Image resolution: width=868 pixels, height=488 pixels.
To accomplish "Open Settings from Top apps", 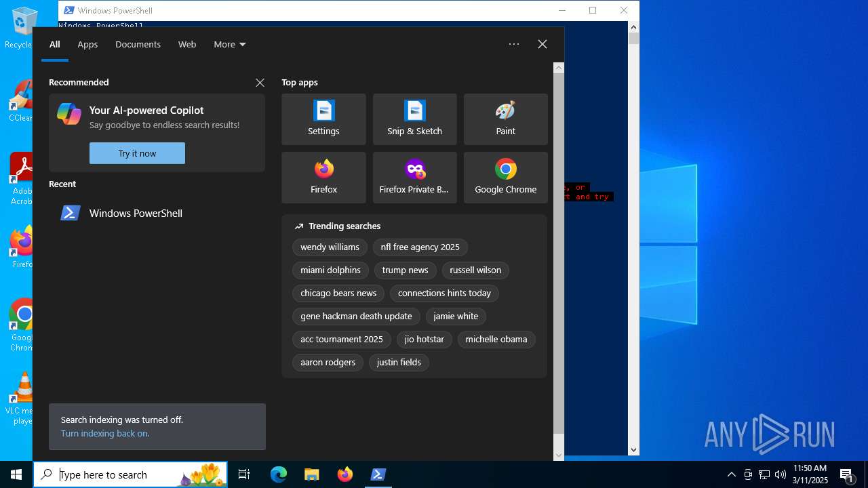I will [323, 119].
